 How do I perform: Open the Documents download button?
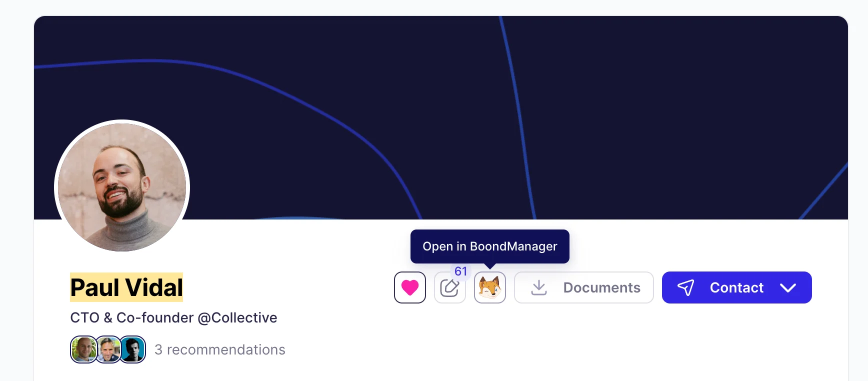pyautogui.click(x=584, y=287)
